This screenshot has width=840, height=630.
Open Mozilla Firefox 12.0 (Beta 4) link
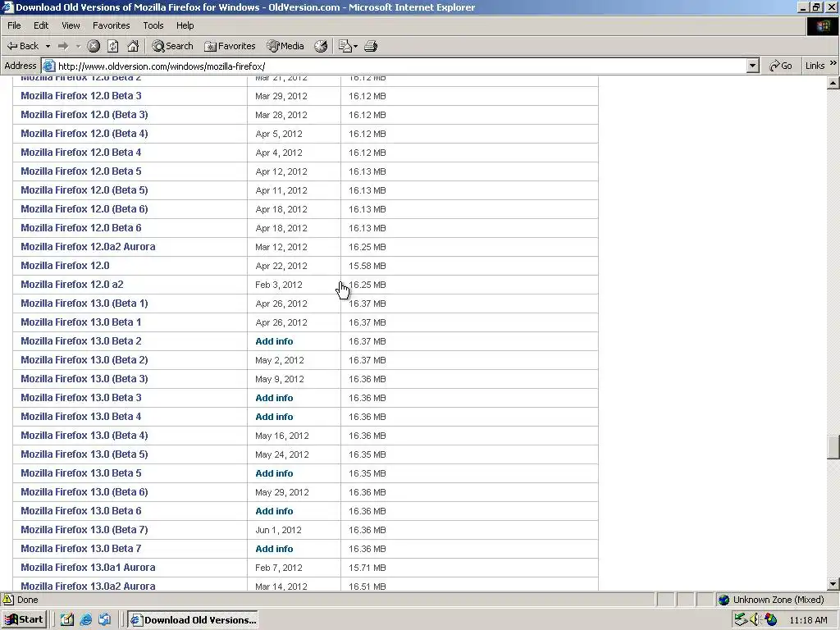pyautogui.click(x=84, y=134)
